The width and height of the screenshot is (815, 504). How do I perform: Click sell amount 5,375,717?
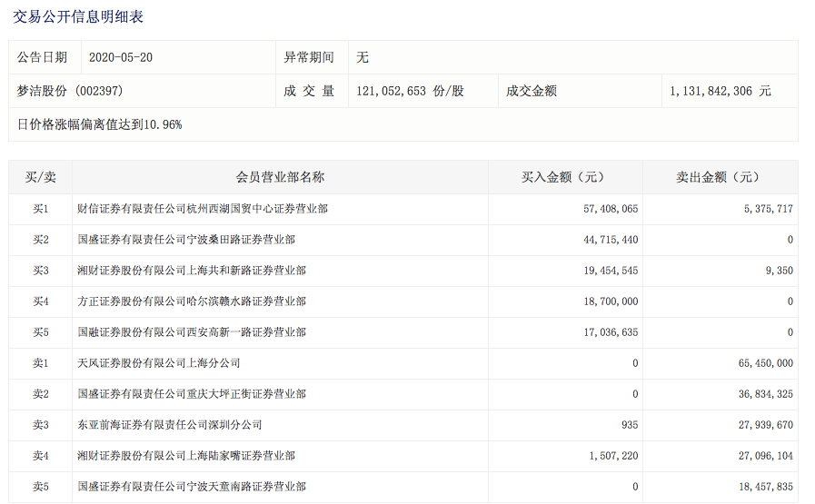pos(769,209)
